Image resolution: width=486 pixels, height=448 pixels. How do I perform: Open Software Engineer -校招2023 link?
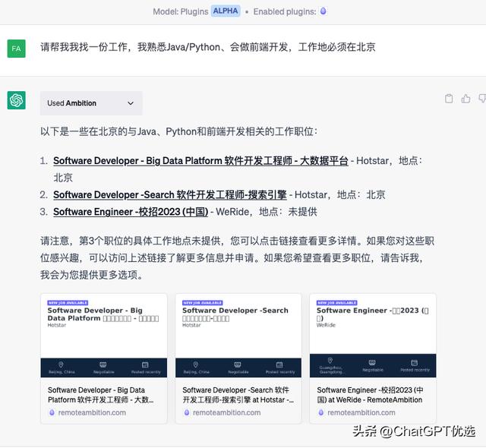pyautogui.click(x=131, y=212)
